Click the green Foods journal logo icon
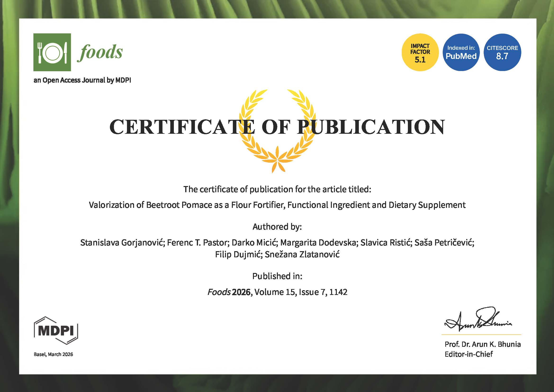 (52, 52)
